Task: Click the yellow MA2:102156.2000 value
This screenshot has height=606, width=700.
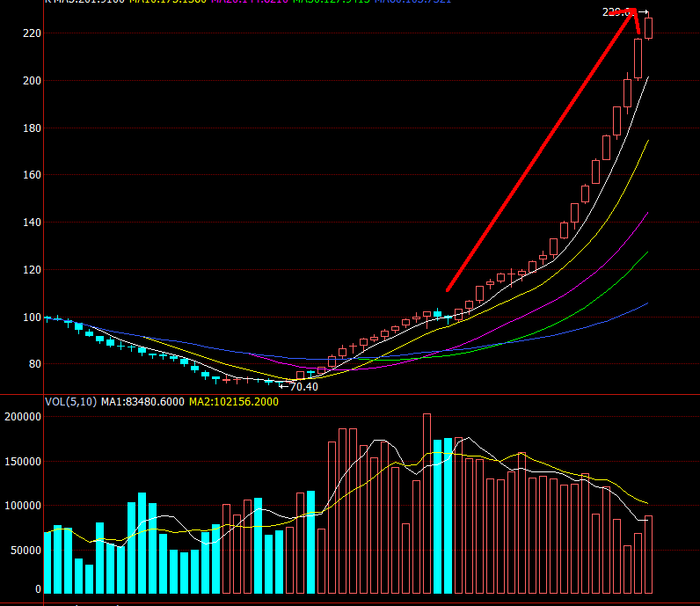Action: 234,402
